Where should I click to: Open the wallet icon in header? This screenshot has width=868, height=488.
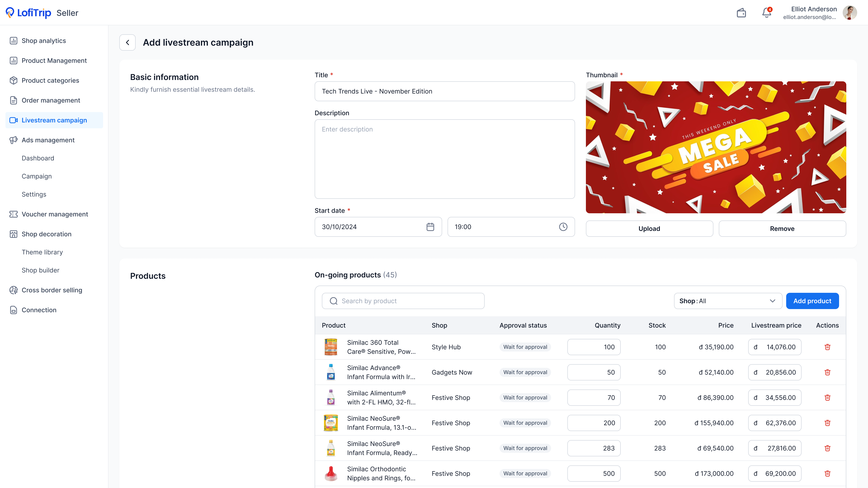(x=741, y=13)
